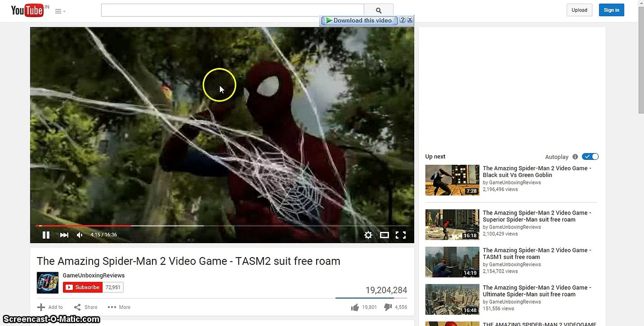644x326 pixels.
Task: Open Ultimate Spider-Man suit free roam thumbnail
Action: tap(452, 299)
